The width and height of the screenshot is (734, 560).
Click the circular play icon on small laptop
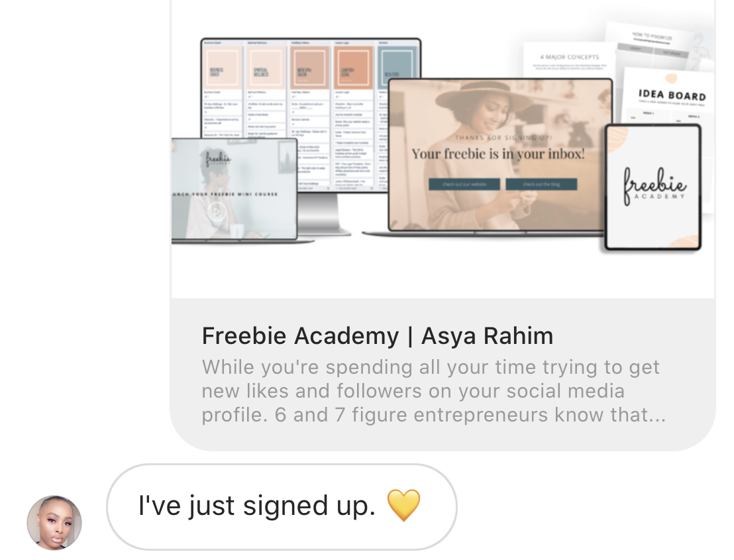click(216, 211)
